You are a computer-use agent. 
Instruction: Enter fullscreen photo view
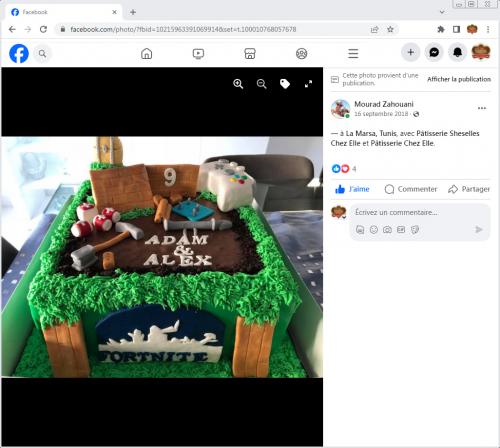(x=308, y=84)
